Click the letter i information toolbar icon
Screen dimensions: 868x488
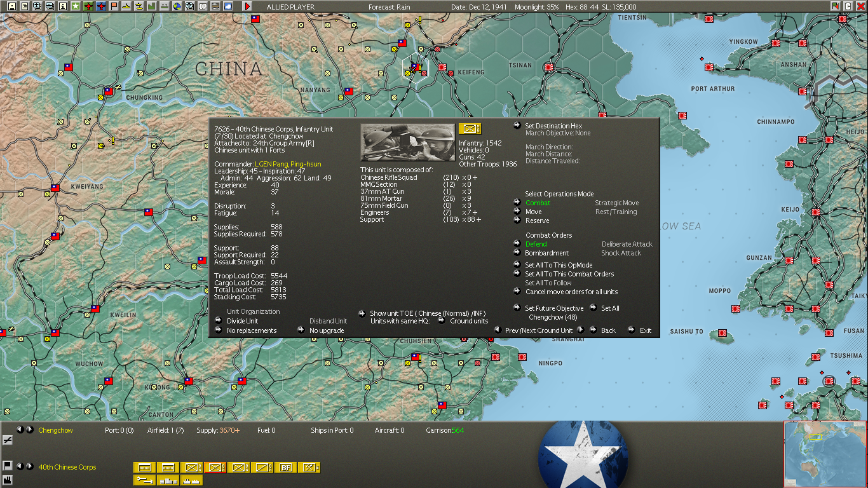[63, 6]
